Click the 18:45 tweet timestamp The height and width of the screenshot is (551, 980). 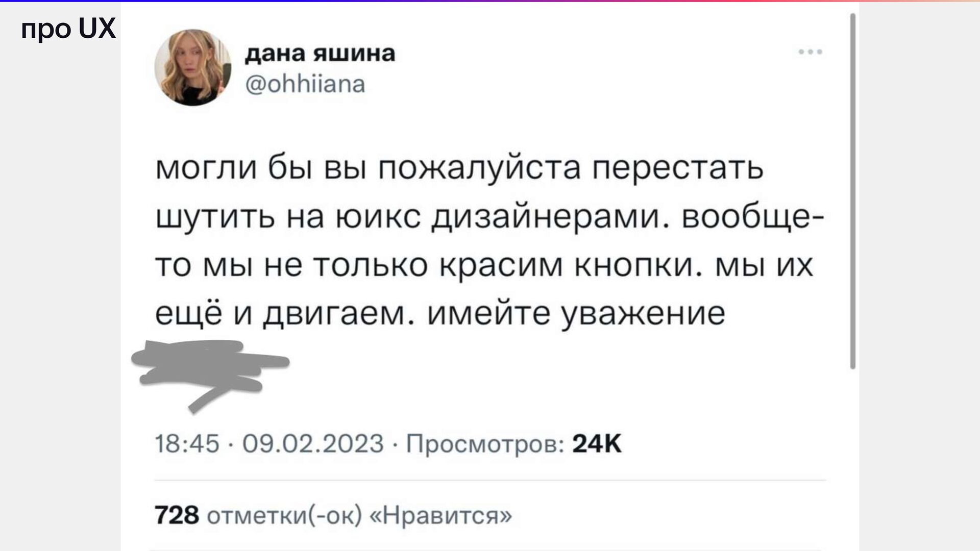tap(187, 443)
